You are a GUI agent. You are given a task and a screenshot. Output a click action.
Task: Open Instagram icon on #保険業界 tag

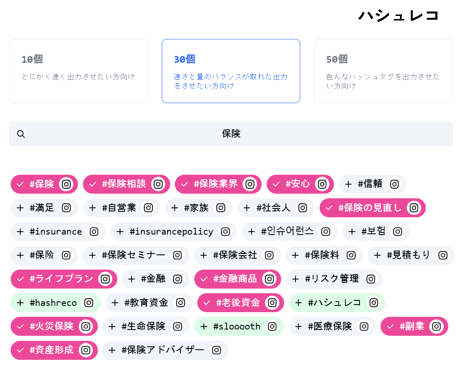coord(250,184)
